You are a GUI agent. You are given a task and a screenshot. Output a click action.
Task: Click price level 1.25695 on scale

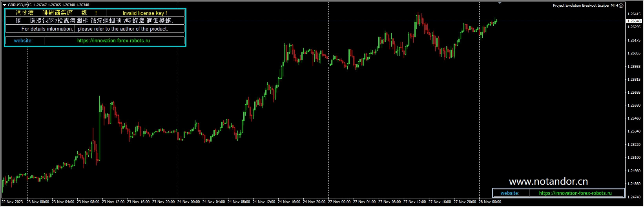tap(633, 93)
